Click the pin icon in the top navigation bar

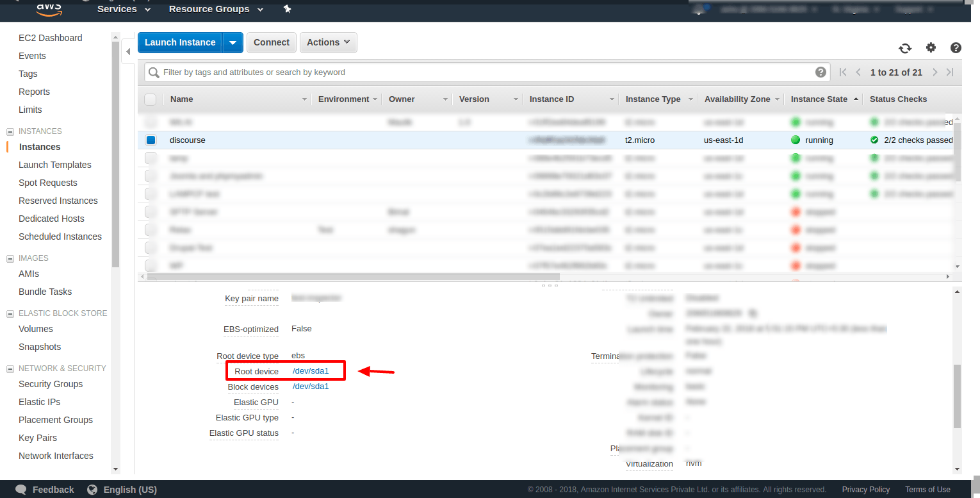287,9
